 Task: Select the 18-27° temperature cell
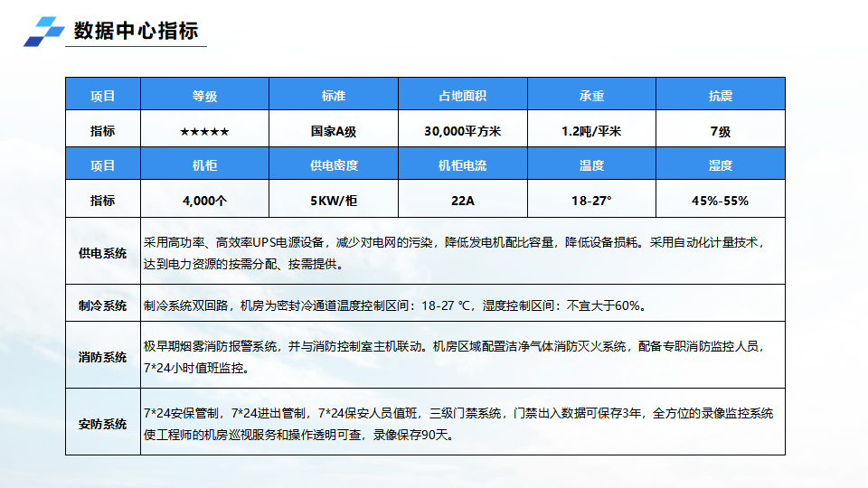coord(591,200)
